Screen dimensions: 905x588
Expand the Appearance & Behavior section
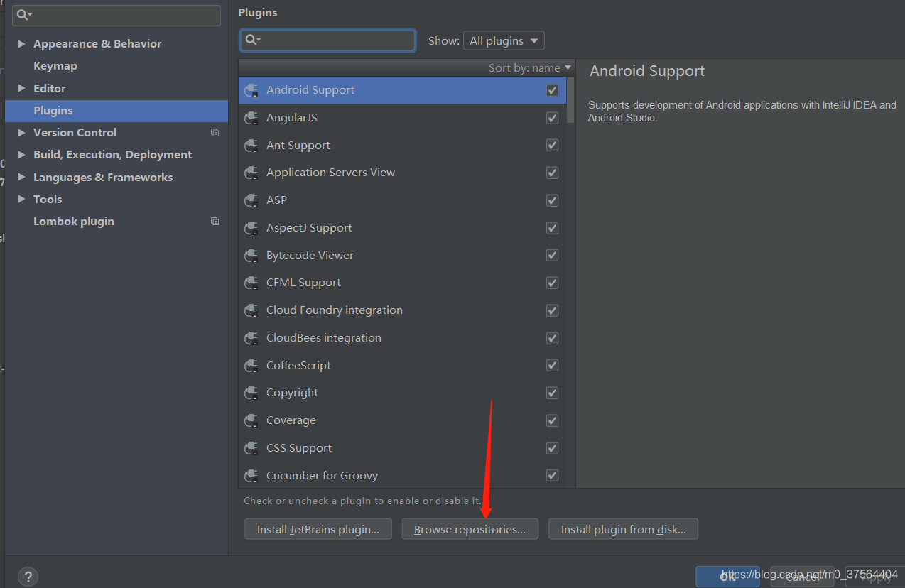point(21,44)
